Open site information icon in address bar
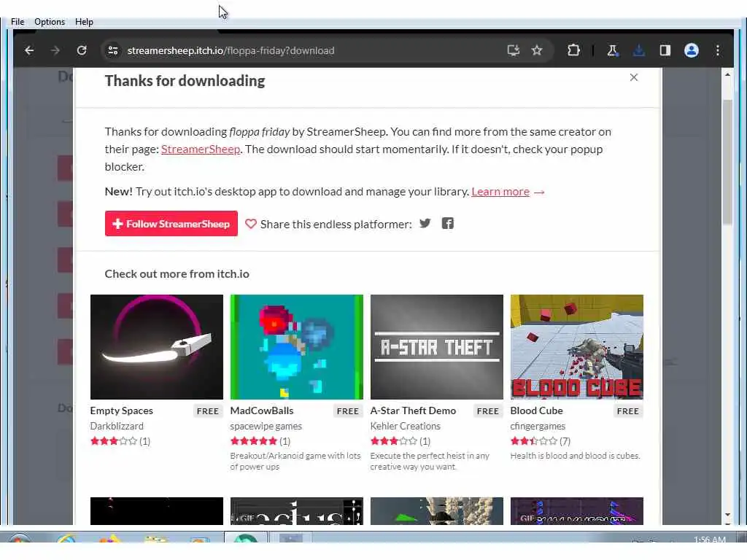 113,50
